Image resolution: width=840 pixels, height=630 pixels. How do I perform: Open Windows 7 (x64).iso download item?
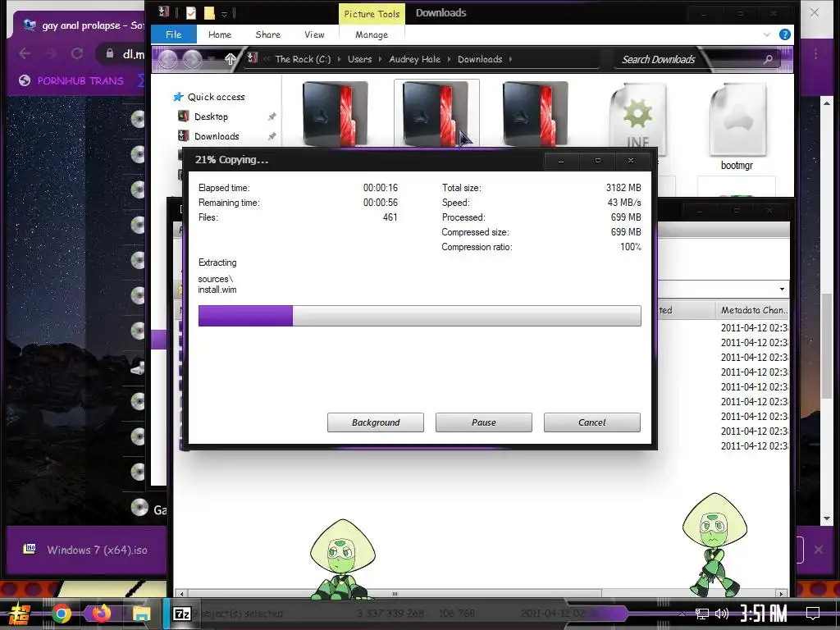[x=85, y=550]
